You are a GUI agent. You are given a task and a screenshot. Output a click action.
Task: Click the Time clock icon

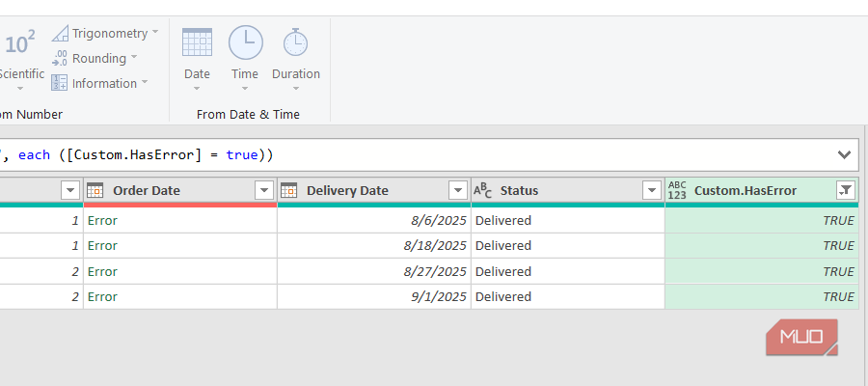tap(245, 42)
